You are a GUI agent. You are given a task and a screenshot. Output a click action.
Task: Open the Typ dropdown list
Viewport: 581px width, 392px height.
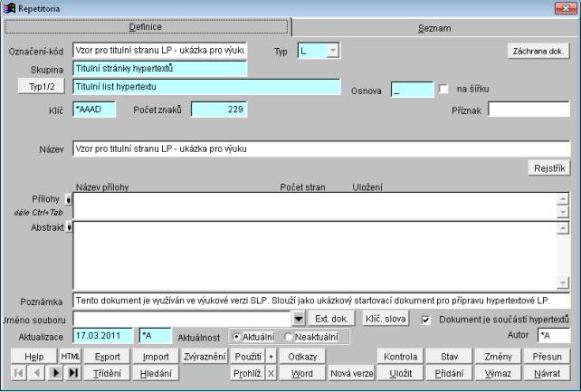click(333, 50)
